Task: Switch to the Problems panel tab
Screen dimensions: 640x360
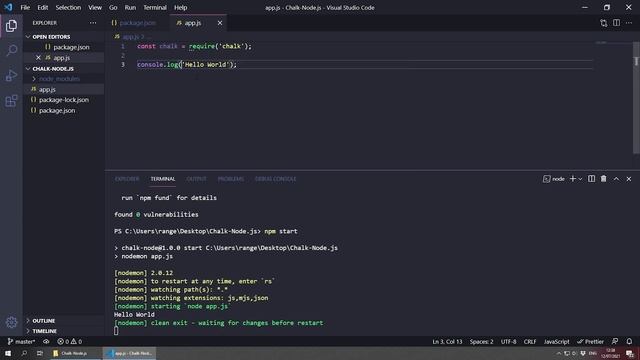Action: pyautogui.click(x=231, y=179)
